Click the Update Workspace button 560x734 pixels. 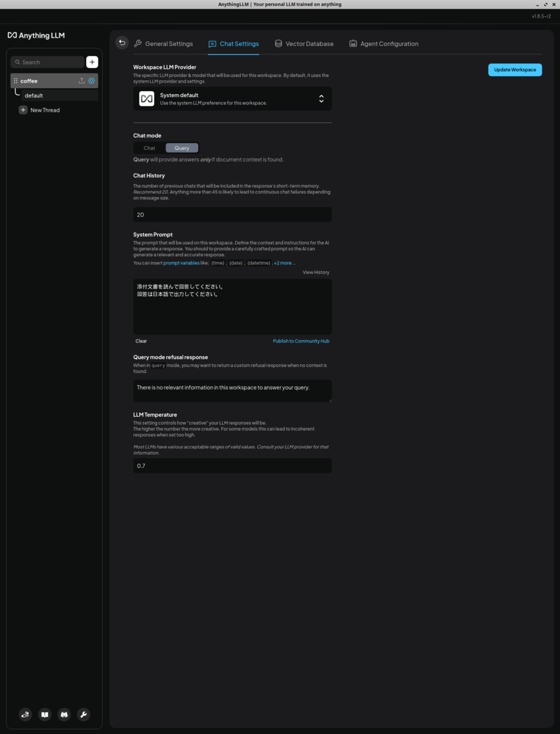click(514, 69)
